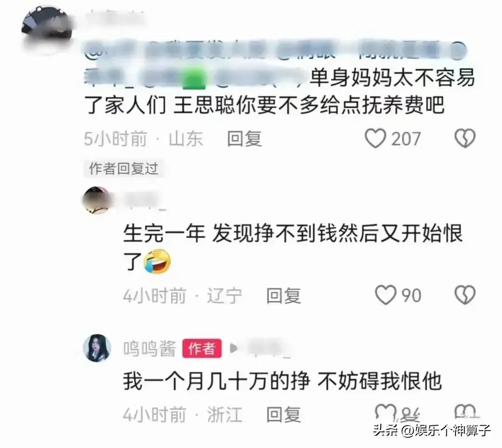This screenshot has height=448, width=502.
Task: Open 鸣鸣酱's profile picture
Action: point(97,348)
